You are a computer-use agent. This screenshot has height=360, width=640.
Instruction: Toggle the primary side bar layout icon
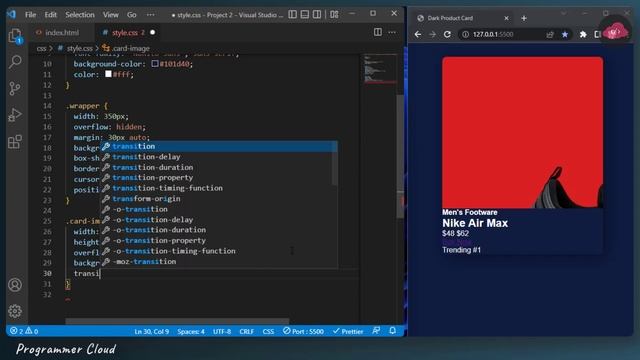pyautogui.click(x=293, y=14)
